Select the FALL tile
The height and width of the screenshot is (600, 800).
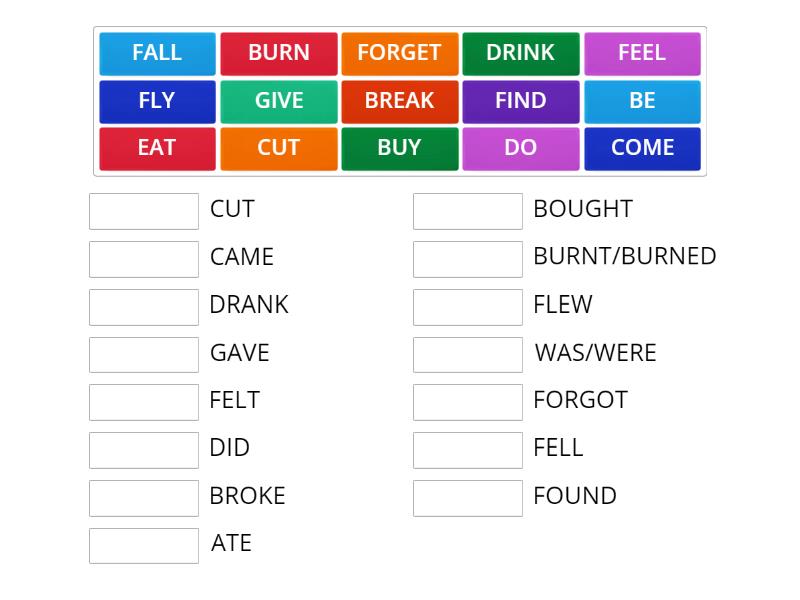click(x=157, y=53)
